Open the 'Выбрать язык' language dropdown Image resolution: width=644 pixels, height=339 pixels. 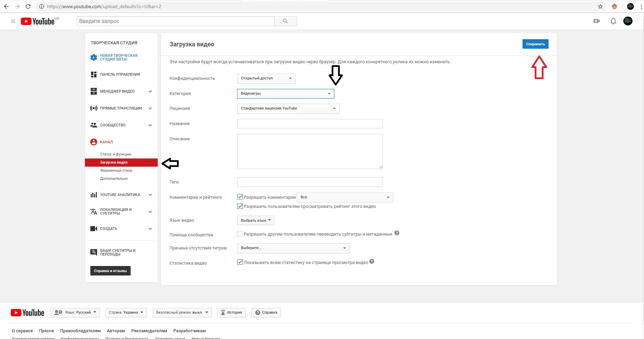click(x=256, y=220)
